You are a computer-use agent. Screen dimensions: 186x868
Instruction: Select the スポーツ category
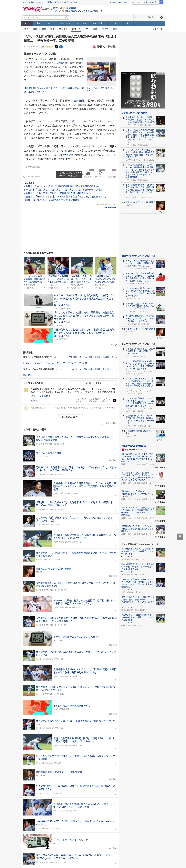click(76, 29)
